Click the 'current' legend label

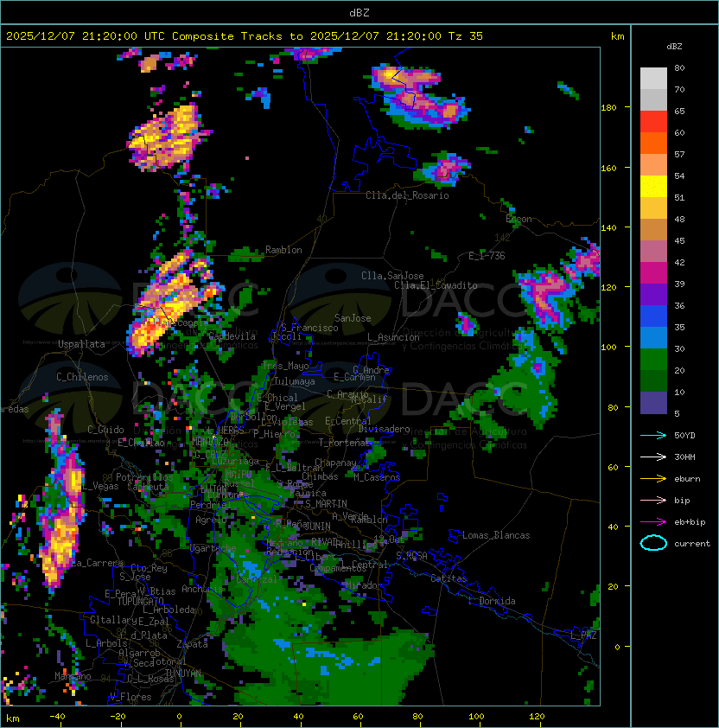(x=692, y=544)
